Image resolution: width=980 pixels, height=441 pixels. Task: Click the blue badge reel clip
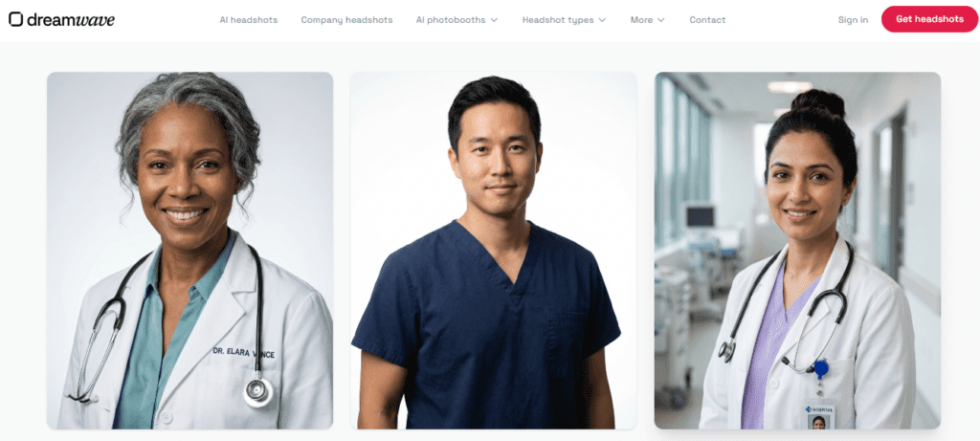tap(820, 369)
